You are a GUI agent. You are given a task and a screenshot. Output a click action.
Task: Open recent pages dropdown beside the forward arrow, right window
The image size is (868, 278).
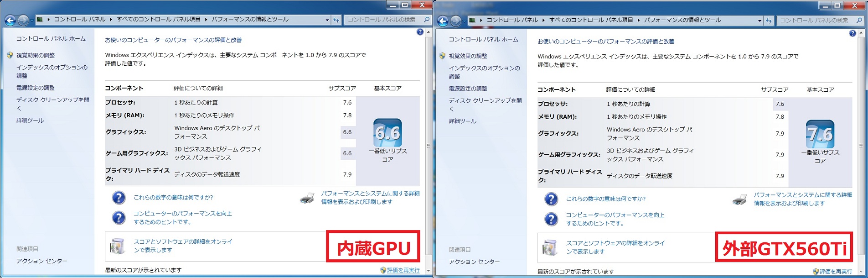(465, 21)
